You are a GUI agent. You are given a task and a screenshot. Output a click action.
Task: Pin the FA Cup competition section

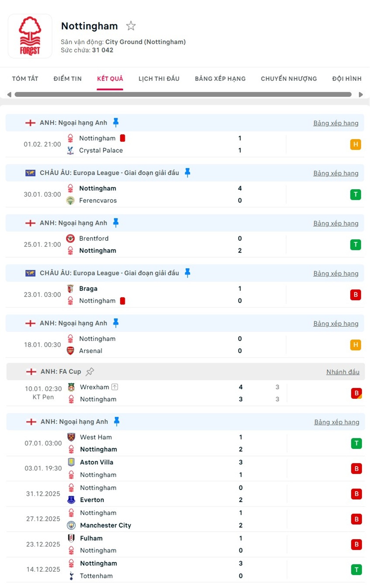pos(90,371)
